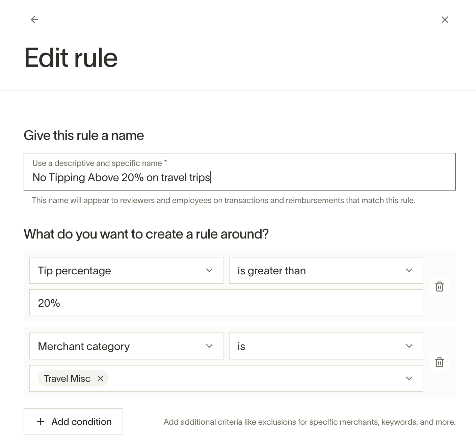Viewport: 476px width, 448px height.
Task: Click the plus icon in Add condition
Action: [41, 422]
